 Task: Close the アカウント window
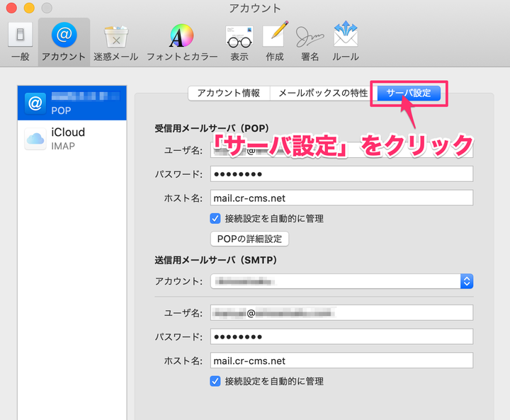tap(11, 8)
